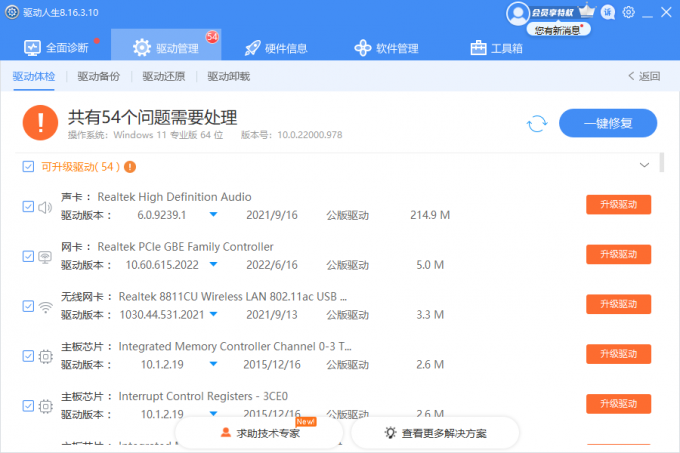Switch to 硬件信息 tab
Viewport: 680px width, 453px height.
point(276,48)
